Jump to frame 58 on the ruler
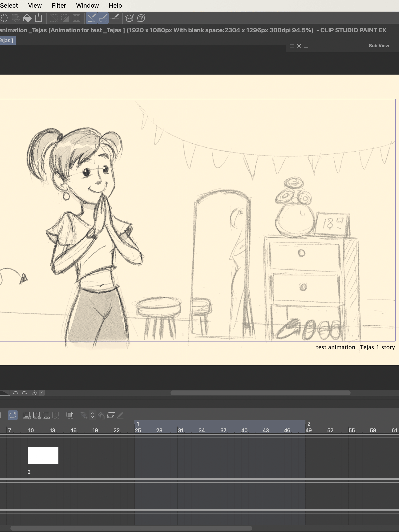The height and width of the screenshot is (532, 399). [x=373, y=430]
